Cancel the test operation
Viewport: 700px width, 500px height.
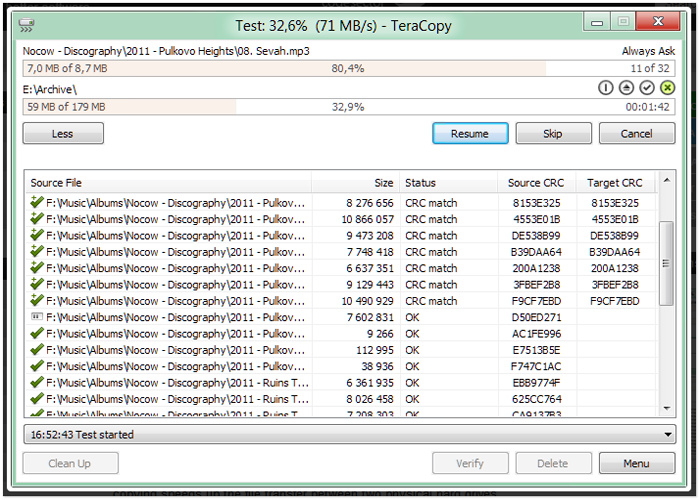[x=637, y=133]
